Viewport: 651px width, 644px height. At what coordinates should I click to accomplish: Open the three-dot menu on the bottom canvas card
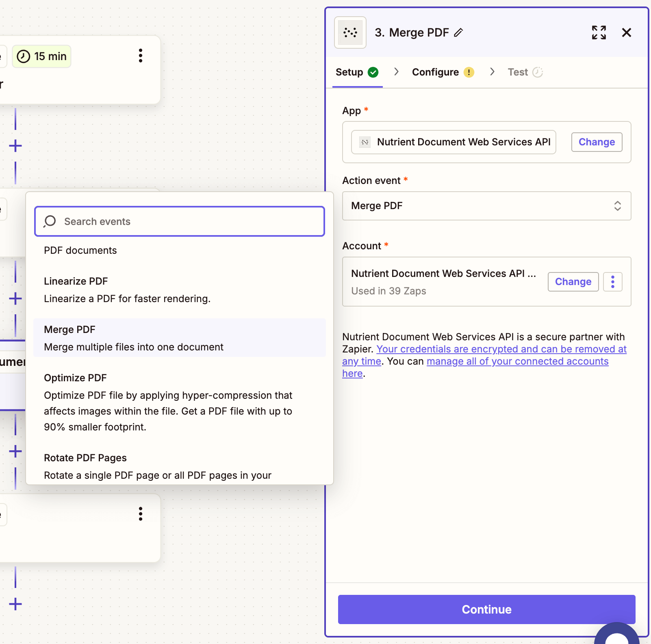[140, 514]
